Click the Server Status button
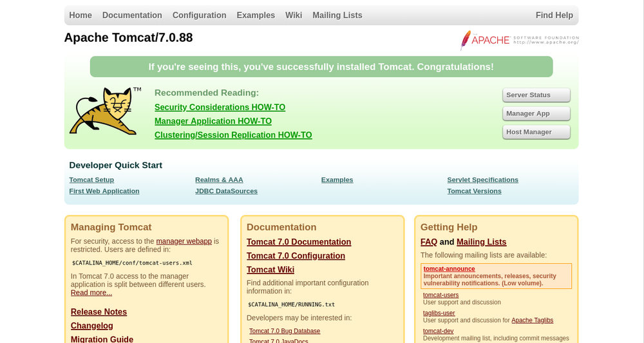Viewport: 644px width, 343px height. point(536,95)
